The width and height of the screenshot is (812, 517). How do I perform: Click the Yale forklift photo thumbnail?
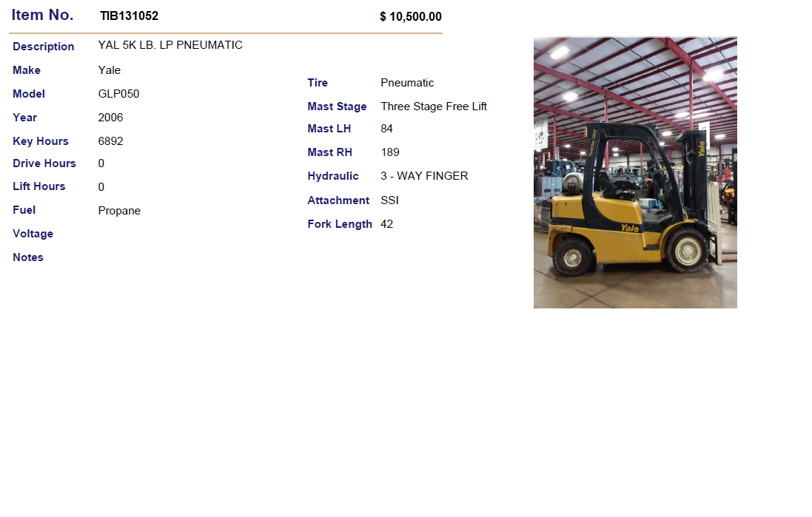coord(635,172)
